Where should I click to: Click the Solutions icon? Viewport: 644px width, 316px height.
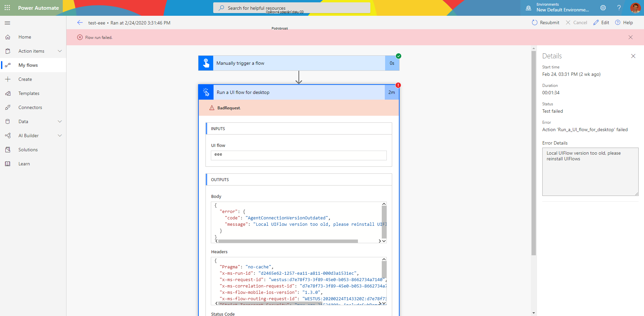pos(8,150)
